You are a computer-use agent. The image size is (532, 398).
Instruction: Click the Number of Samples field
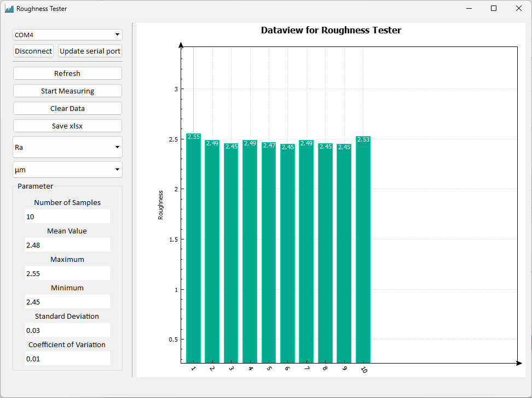coord(67,216)
